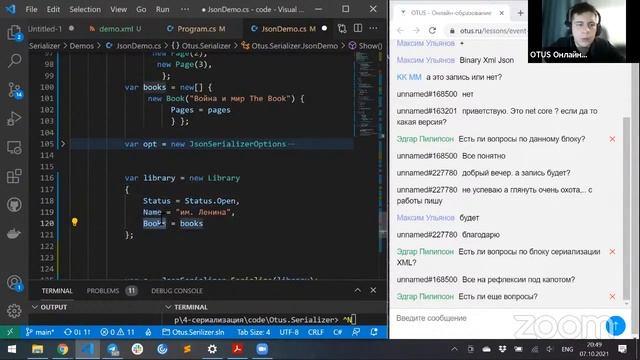Open the View menu
Screen dimensions: 640x360
point(118,9)
